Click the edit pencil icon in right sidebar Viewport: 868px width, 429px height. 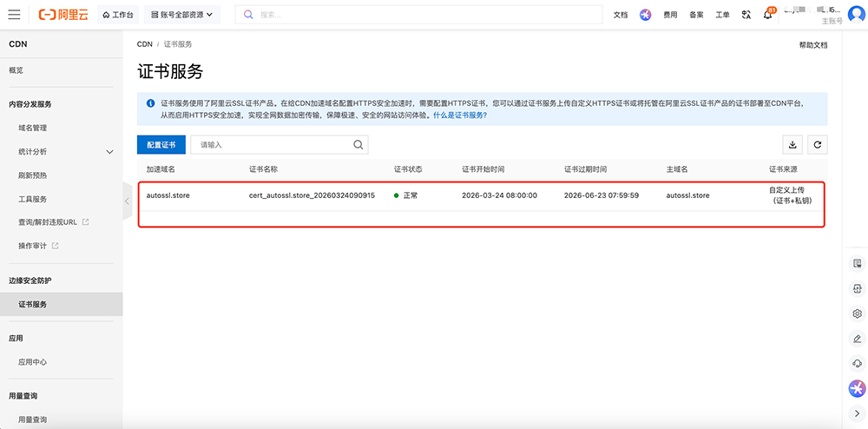pyautogui.click(x=858, y=339)
